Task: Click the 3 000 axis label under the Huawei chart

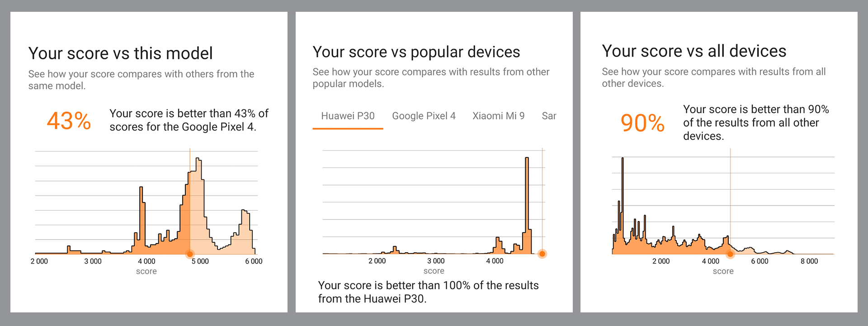Action: [436, 261]
